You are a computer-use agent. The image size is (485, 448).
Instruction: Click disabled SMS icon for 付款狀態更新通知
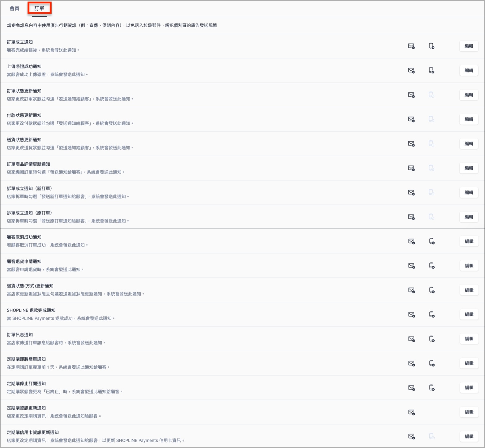(431, 119)
